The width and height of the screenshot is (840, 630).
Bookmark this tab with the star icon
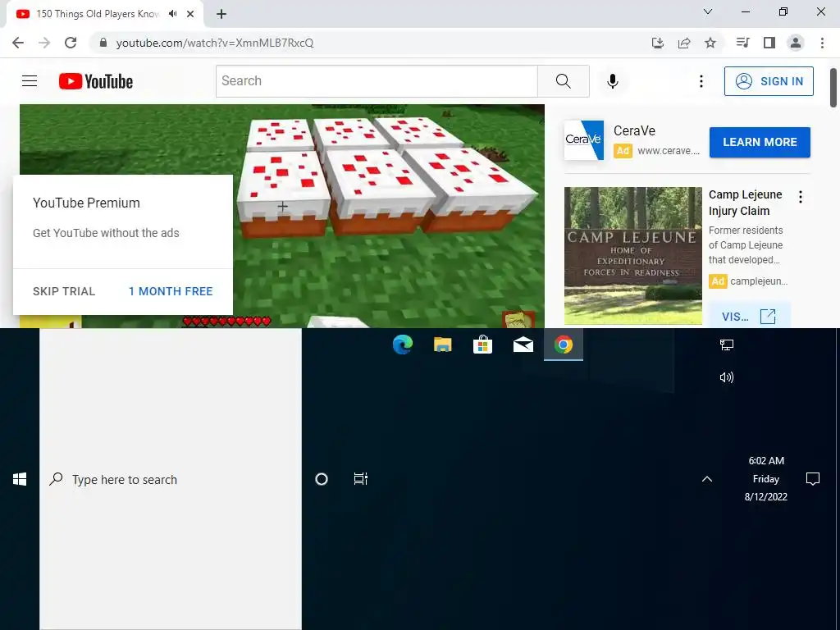pos(710,43)
